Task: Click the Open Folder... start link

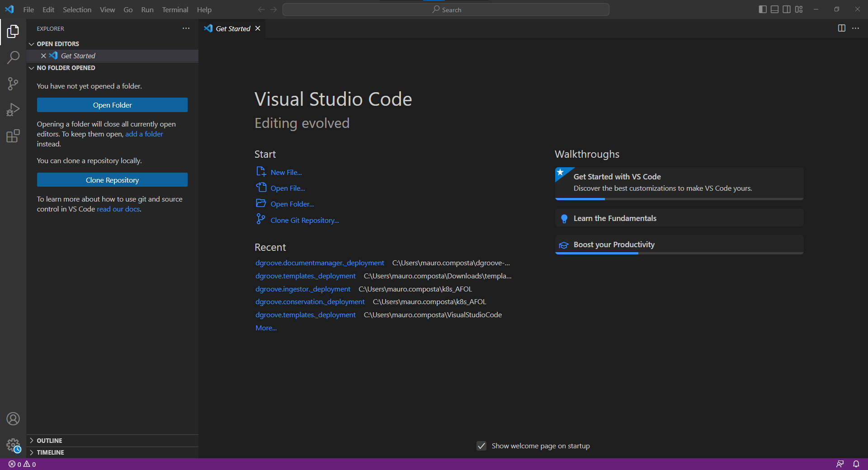Action: coord(292,204)
